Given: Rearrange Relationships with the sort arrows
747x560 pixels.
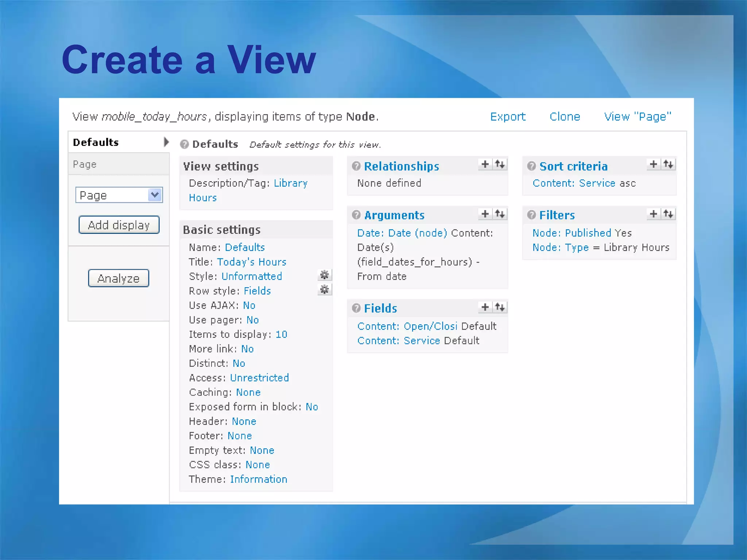Looking at the screenshot, I should point(500,164).
